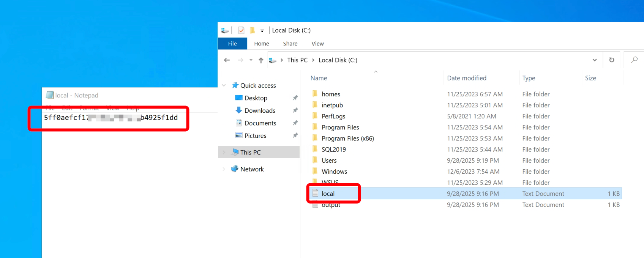Open the File ribbon tab
The image size is (644, 258).
pos(232,44)
